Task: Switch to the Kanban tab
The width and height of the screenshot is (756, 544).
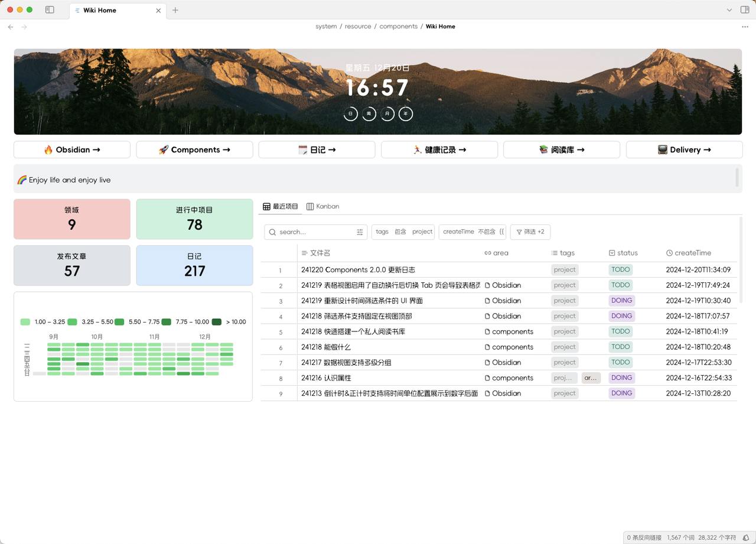Action: click(322, 207)
